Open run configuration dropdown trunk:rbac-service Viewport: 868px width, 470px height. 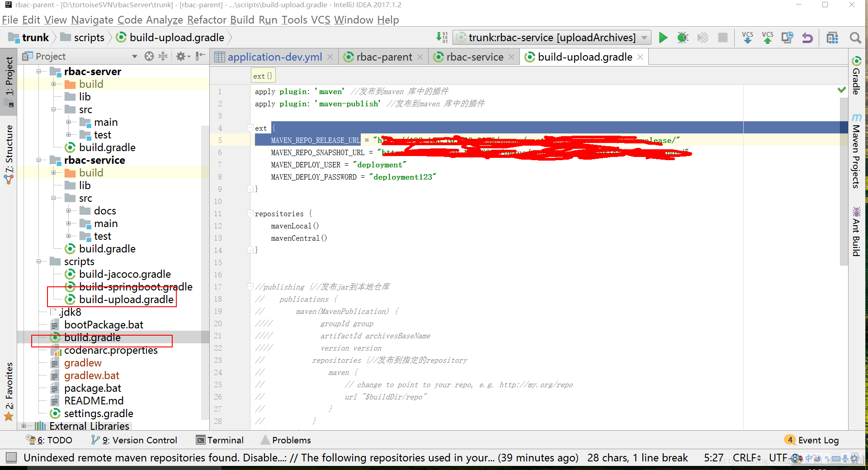click(x=552, y=38)
